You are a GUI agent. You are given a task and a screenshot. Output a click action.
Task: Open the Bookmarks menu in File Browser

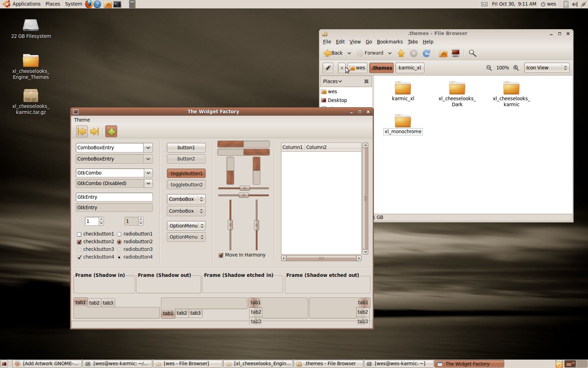[390, 42]
